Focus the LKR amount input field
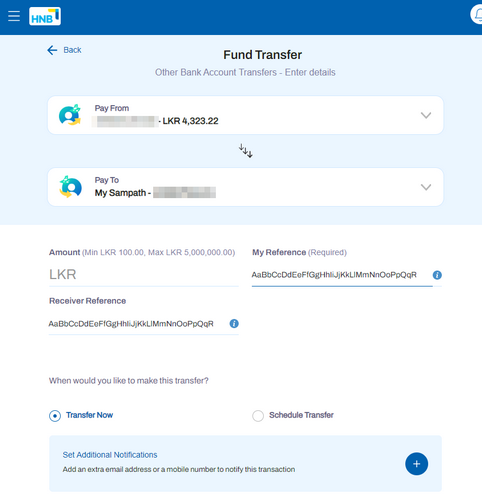 144,275
